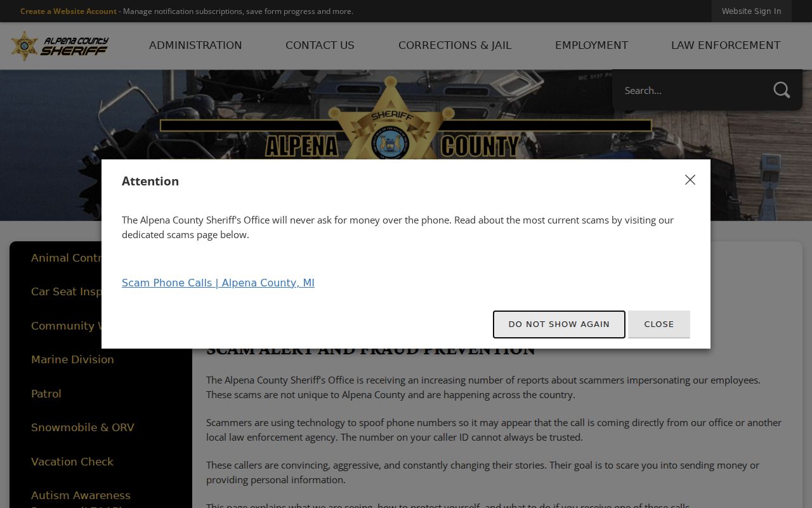Viewport: 812px width, 508px height.
Task: Open the Corrections & Jail menu
Action: (x=455, y=46)
